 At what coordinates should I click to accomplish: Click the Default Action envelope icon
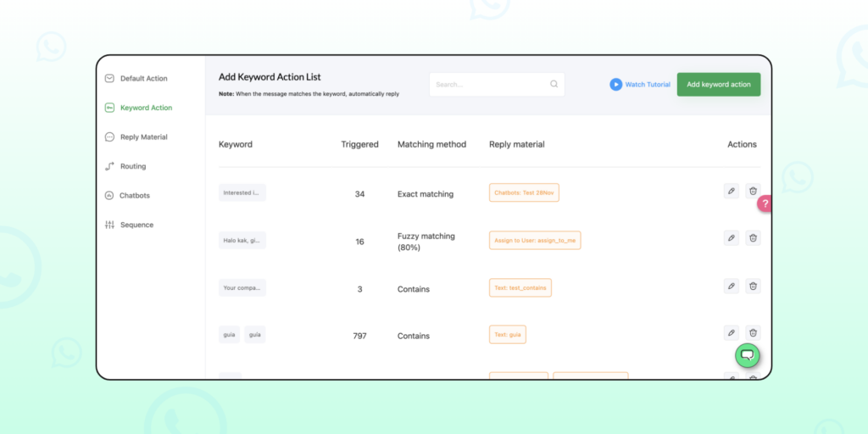click(x=109, y=79)
